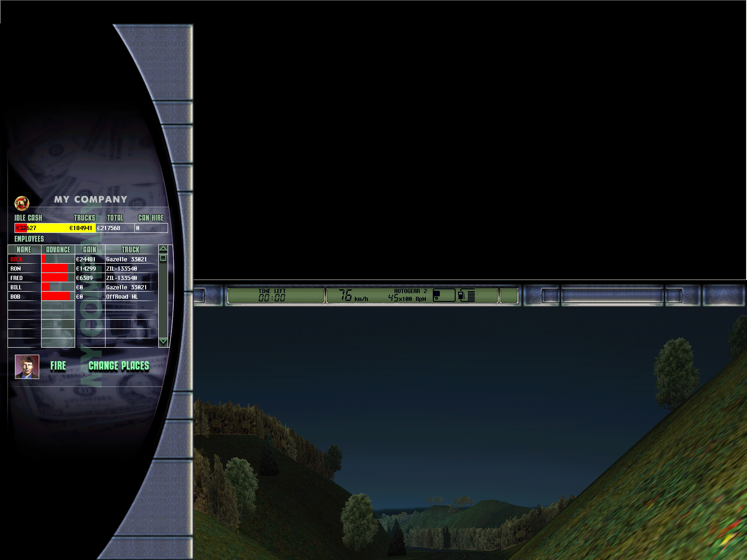Screen dimensions: 747x560
Task: Select employee FRED row
Action: point(17,278)
